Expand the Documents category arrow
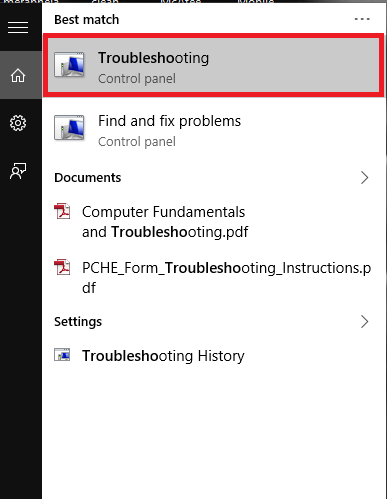 pos(365,178)
